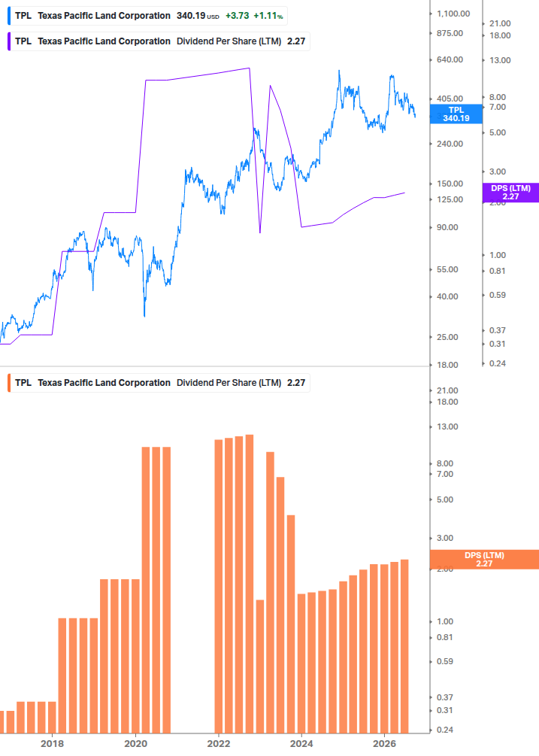Open the lower chart's orange Dividend Per Share legend
This screenshot has width=539, height=756.
[x=159, y=383]
